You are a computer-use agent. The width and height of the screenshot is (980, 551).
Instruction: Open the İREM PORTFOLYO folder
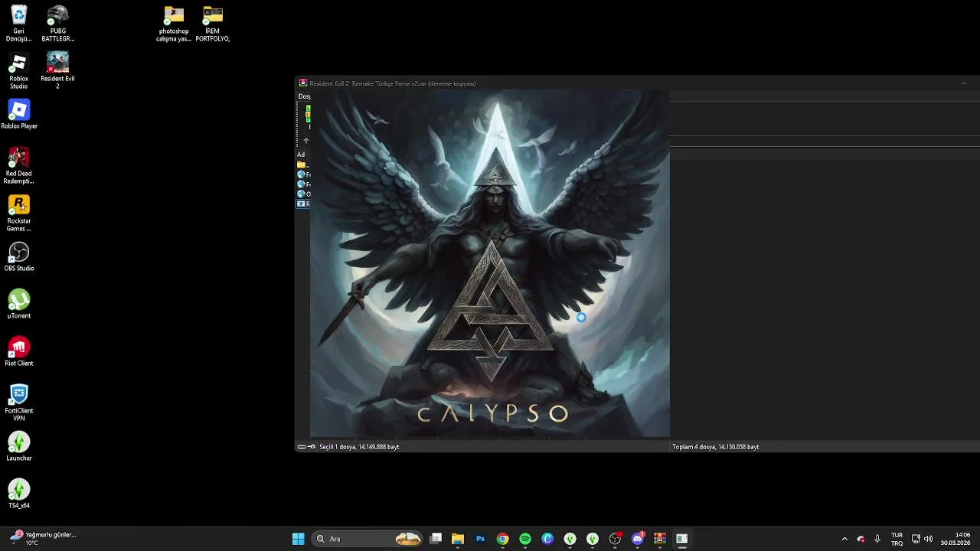213,24
